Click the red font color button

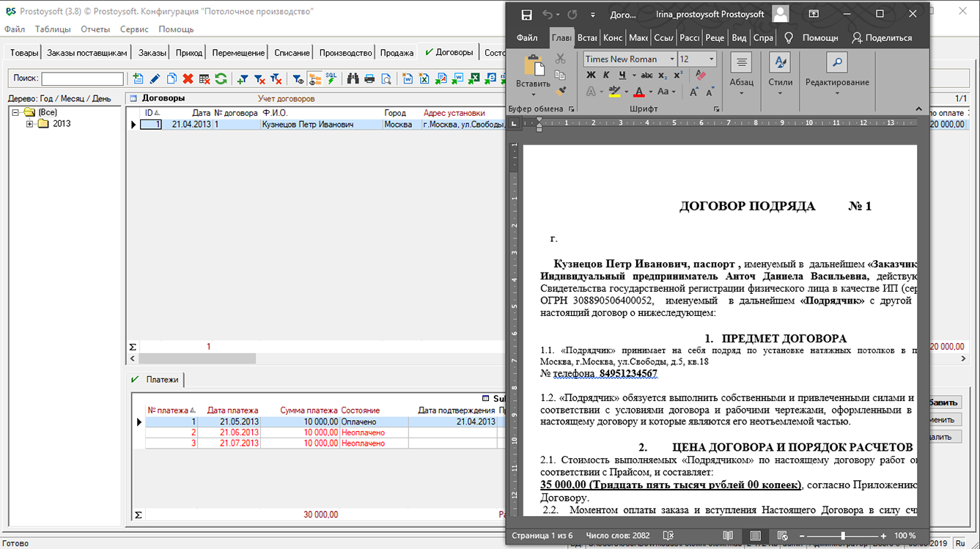(x=639, y=92)
